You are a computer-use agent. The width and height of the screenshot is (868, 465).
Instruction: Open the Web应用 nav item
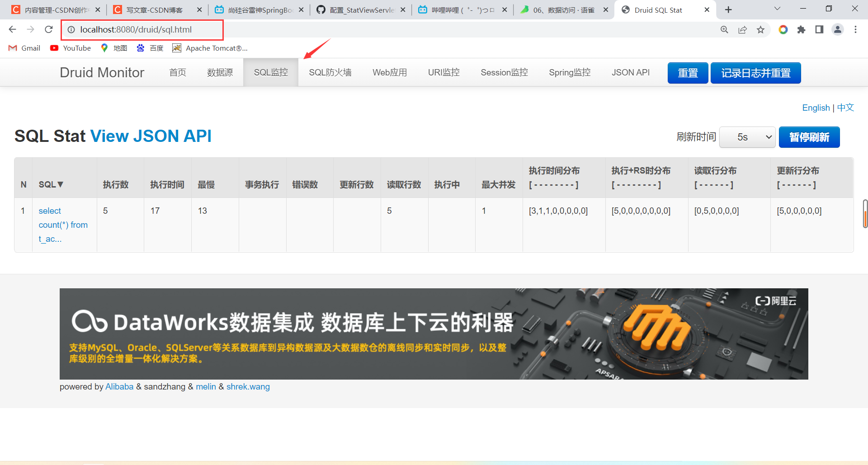(390, 72)
